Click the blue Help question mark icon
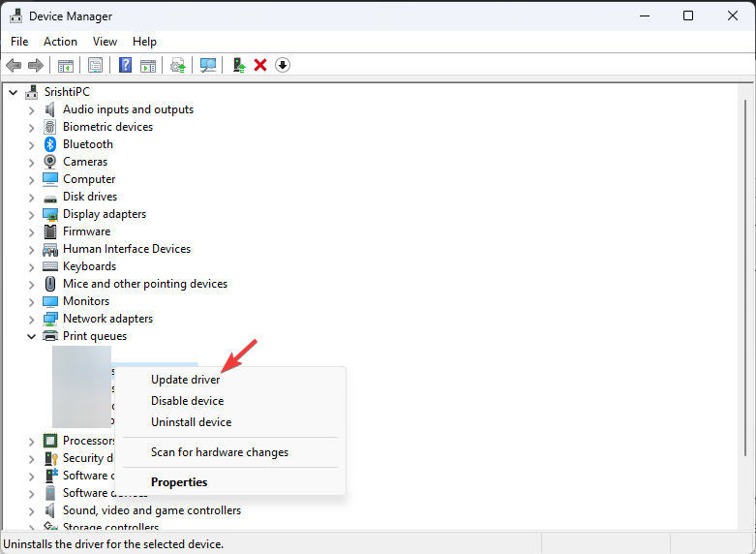The width and height of the screenshot is (756, 554). pyautogui.click(x=126, y=65)
